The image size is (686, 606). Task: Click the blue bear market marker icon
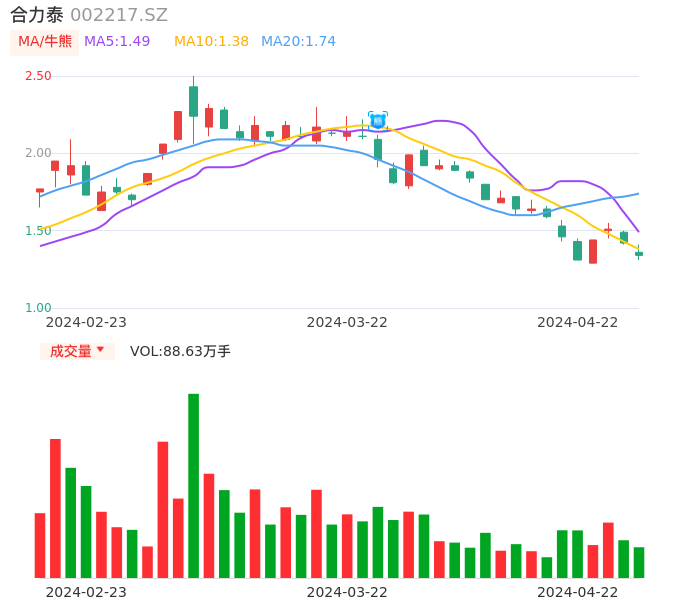pyautogui.click(x=378, y=120)
